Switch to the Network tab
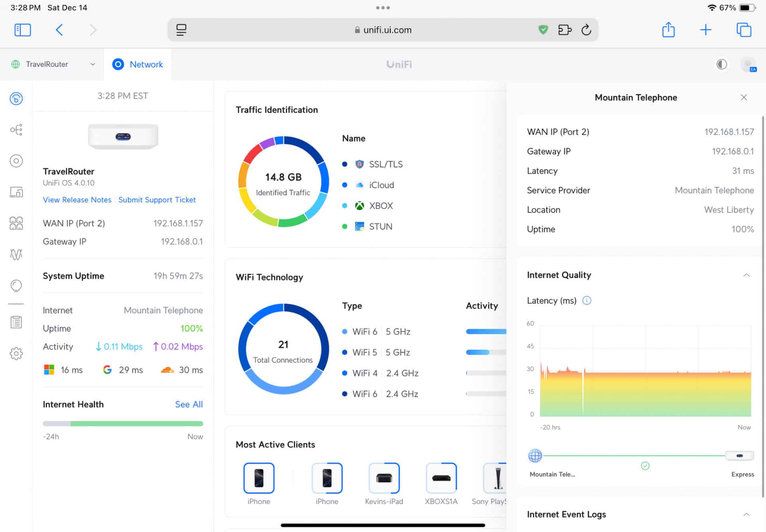 coord(138,64)
